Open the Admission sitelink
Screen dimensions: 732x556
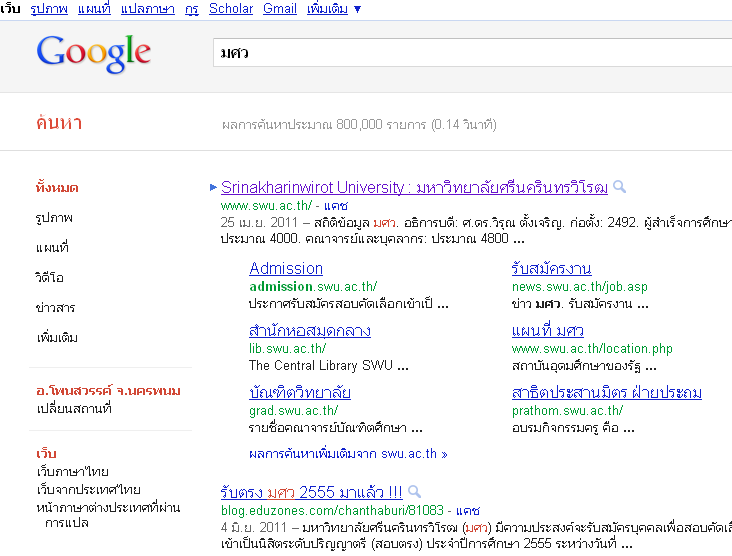[x=286, y=268]
